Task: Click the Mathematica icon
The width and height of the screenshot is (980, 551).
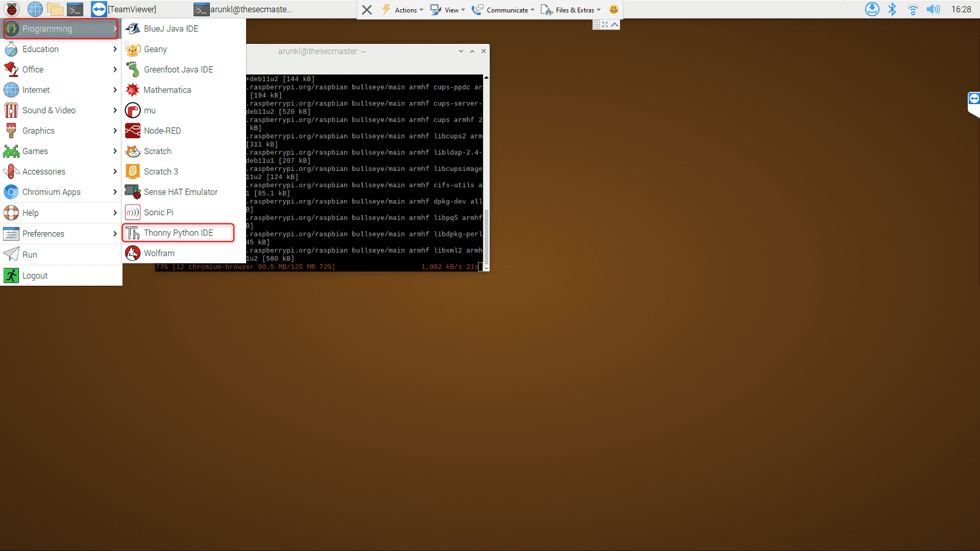Action: click(x=133, y=90)
